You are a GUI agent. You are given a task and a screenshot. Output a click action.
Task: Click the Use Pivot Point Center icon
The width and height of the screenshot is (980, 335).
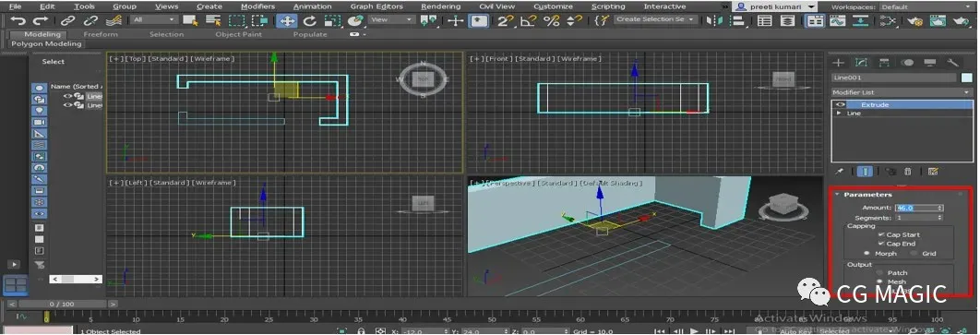tap(429, 20)
